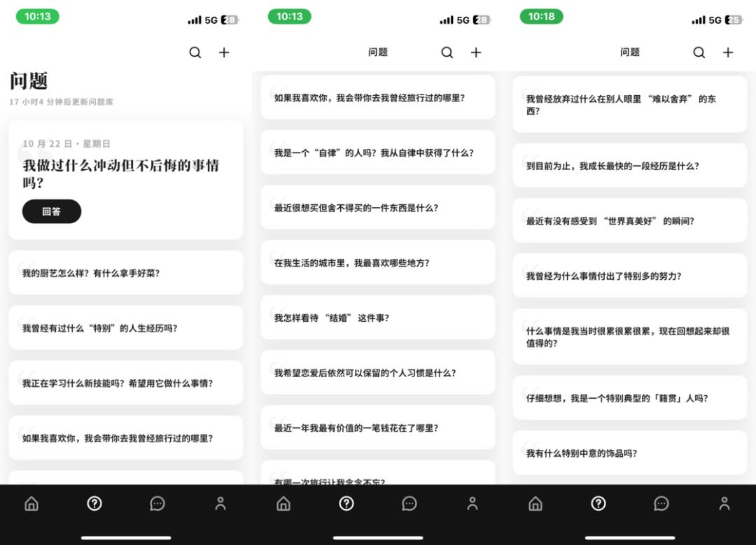
Task: Open profile tab in the middle phone screen
Action: [472, 504]
